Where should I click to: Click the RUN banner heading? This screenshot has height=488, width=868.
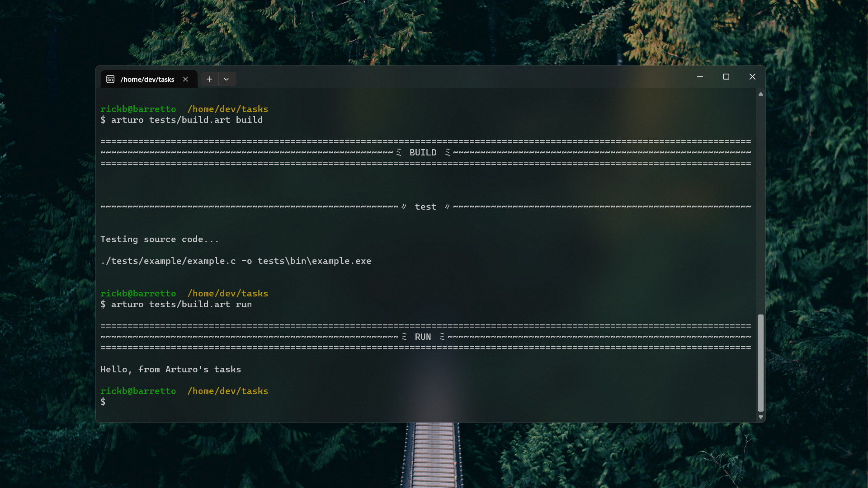click(423, 337)
